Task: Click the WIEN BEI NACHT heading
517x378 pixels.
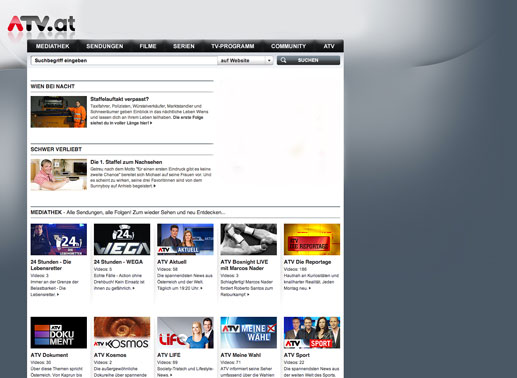Action: (x=53, y=86)
